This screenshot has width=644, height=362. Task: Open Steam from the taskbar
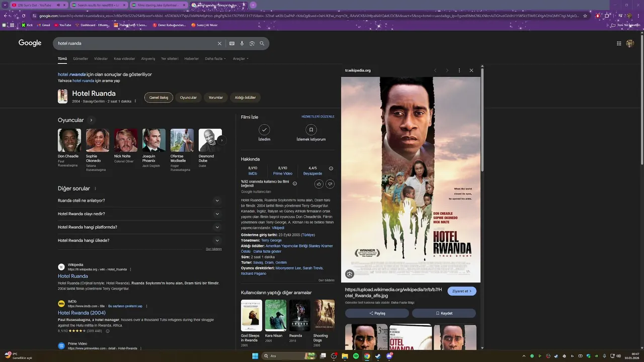(x=378, y=356)
